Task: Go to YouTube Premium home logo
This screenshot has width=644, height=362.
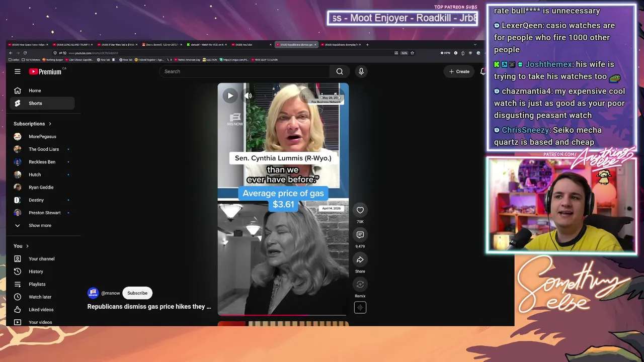Action: tap(45, 71)
